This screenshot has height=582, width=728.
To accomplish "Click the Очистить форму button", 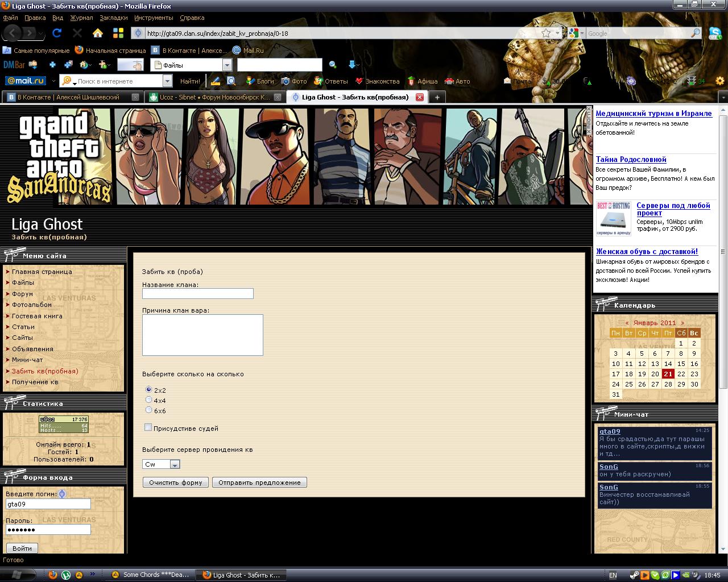I will click(176, 483).
